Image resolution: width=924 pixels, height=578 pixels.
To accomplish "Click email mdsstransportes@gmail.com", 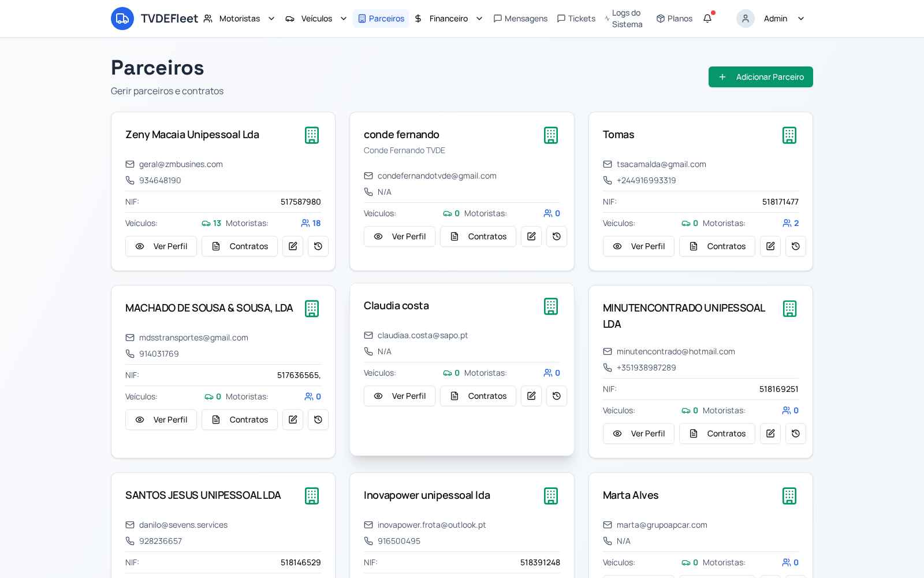I will (193, 338).
